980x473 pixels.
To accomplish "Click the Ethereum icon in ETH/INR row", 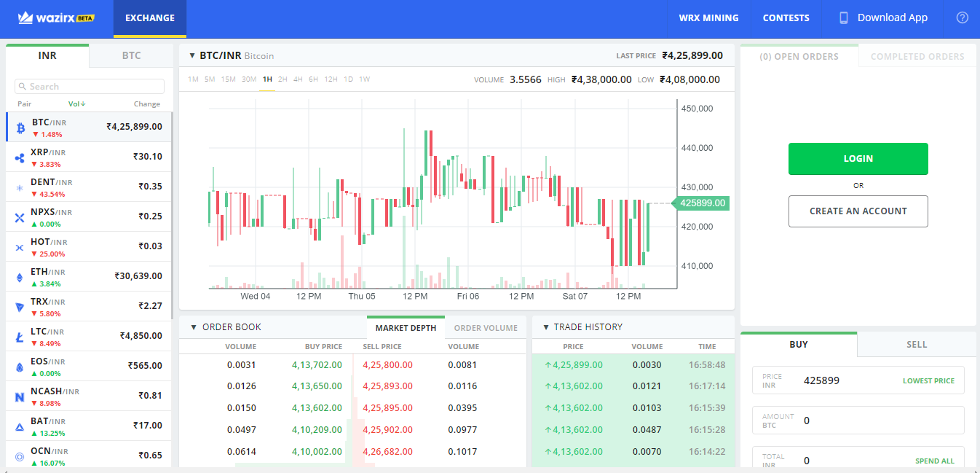I will [x=20, y=278].
